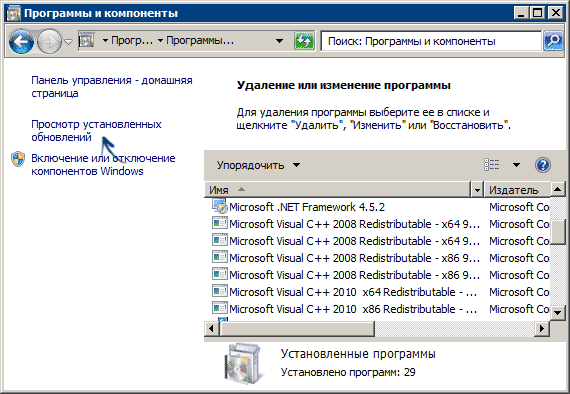Expand the address bar history dropdown
Screen dimensions: 570x394
tap(279, 41)
